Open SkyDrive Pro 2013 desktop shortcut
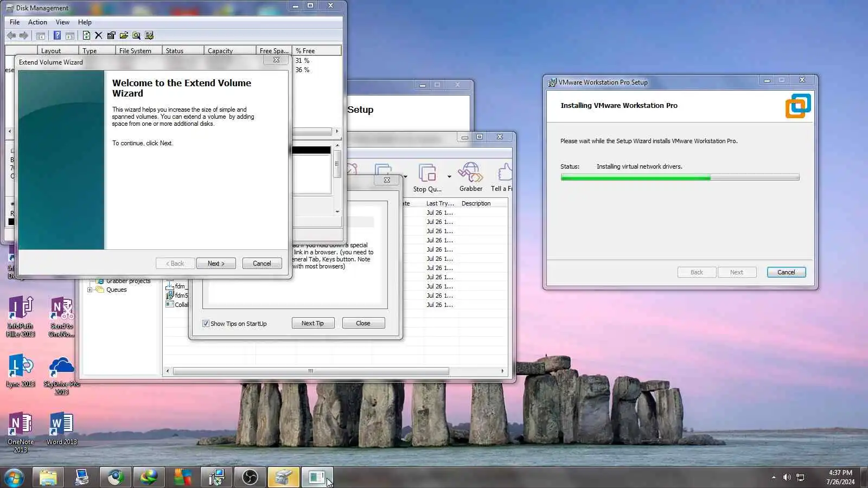 pyautogui.click(x=61, y=375)
